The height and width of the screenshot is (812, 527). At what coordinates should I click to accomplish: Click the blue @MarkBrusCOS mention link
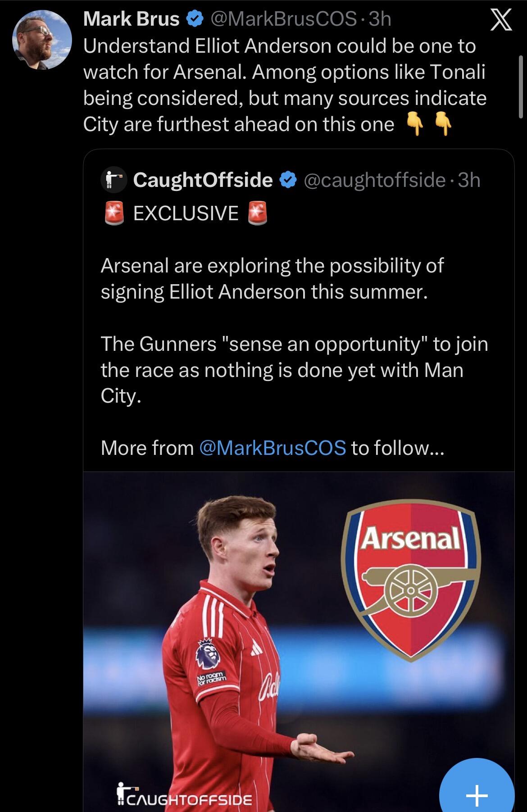click(272, 448)
